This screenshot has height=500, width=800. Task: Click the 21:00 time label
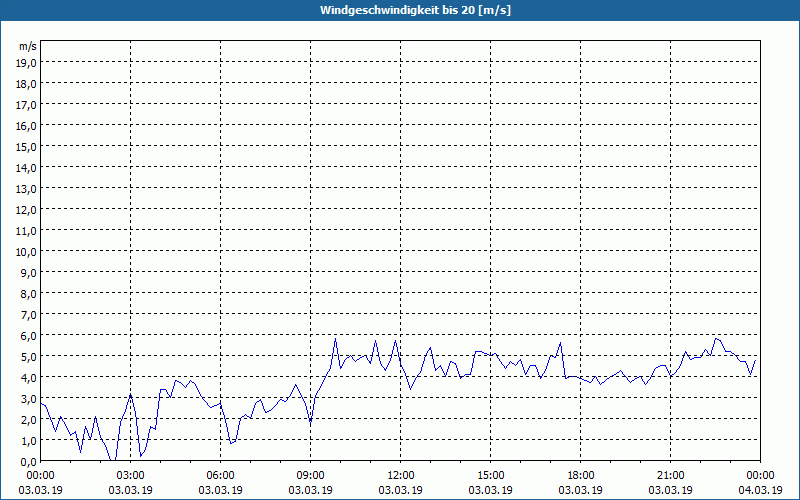pos(670,476)
